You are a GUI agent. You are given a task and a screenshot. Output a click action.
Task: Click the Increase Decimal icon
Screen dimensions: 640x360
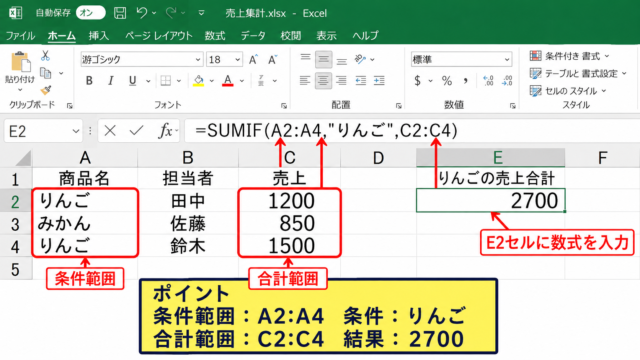[x=488, y=81]
